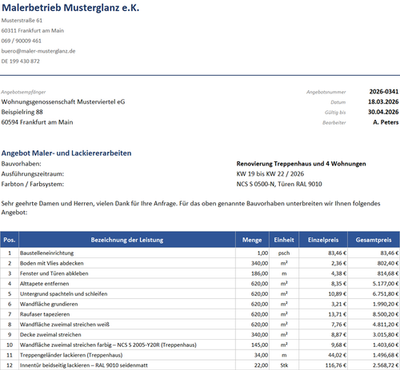The width and height of the screenshot is (400, 370).
Task: Click the recipient street 'Beispielring 88'
Action: pyautogui.click(x=22, y=112)
